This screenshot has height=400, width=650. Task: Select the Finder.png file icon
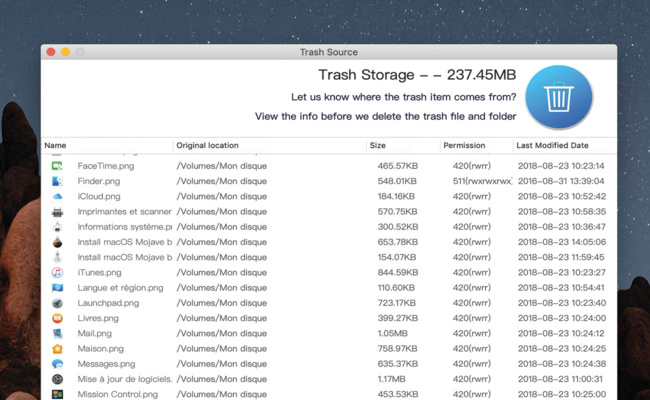pyautogui.click(x=58, y=181)
